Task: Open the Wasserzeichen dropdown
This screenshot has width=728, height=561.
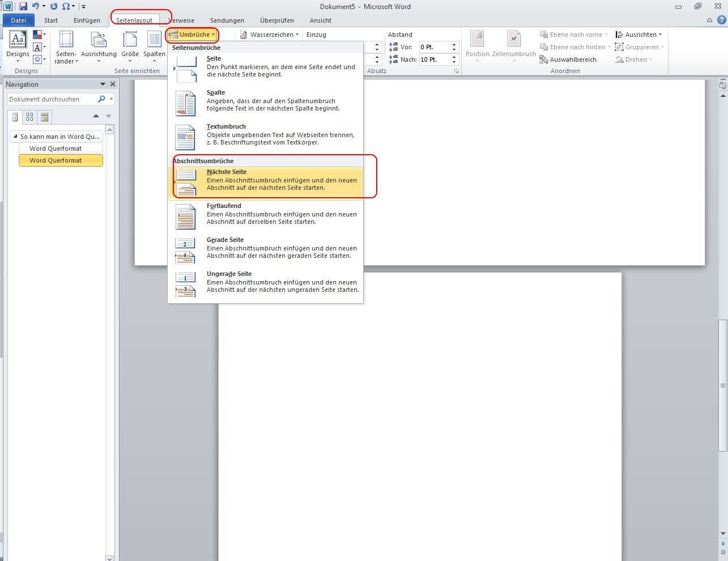Action: point(270,35)
